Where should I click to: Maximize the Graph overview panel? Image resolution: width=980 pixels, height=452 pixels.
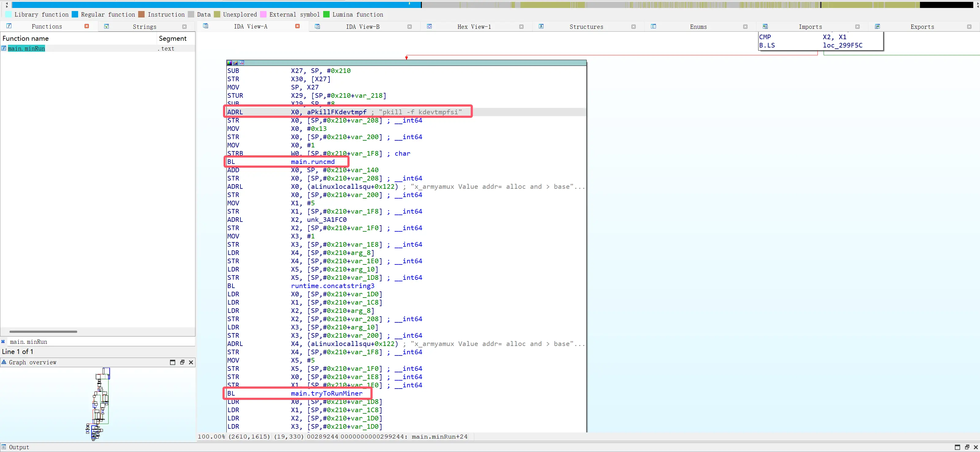[172, 362]
